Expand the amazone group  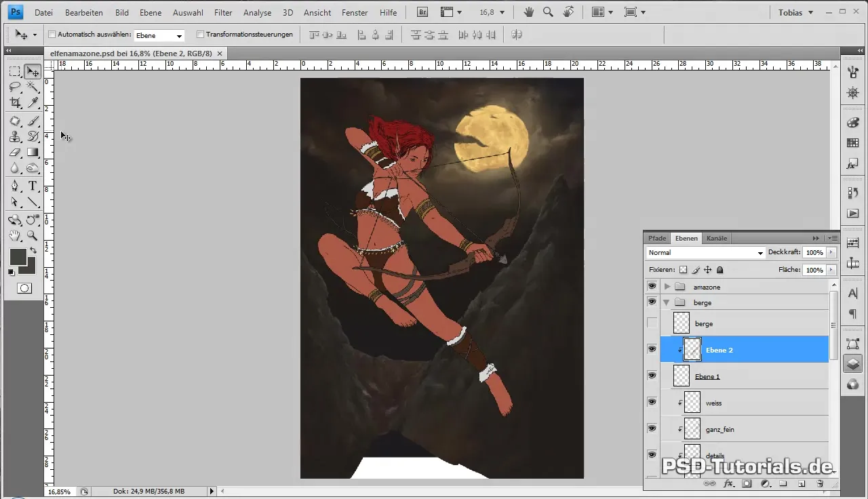point(667,287)
